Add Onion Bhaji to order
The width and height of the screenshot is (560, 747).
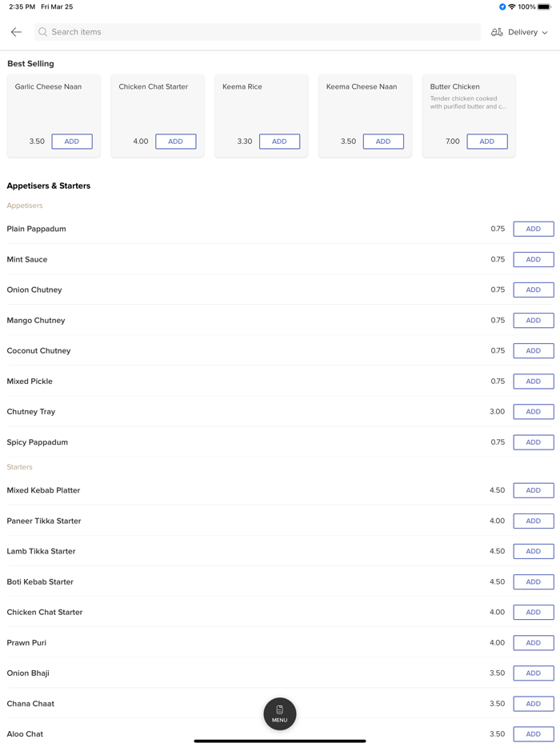(533, 673)
